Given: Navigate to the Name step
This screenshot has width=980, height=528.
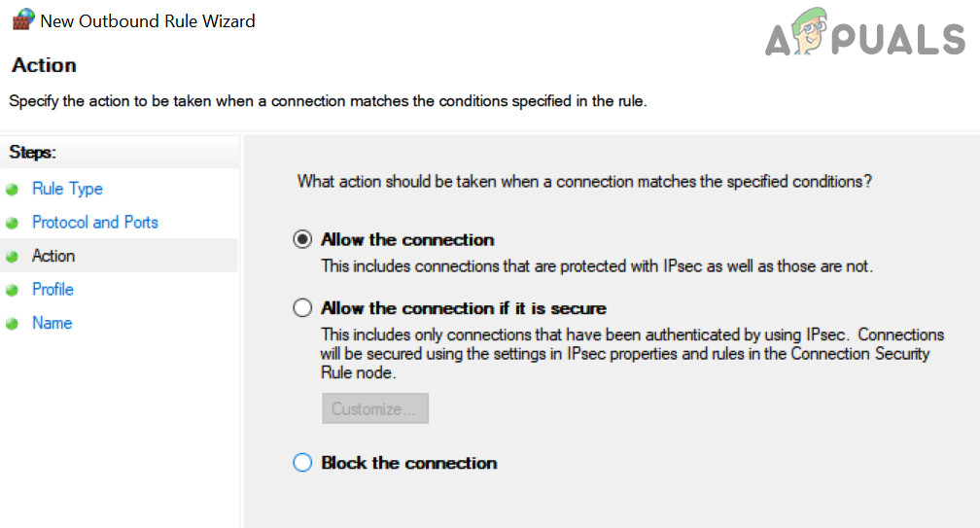Looking at the screenshot, I should point(52,323).
